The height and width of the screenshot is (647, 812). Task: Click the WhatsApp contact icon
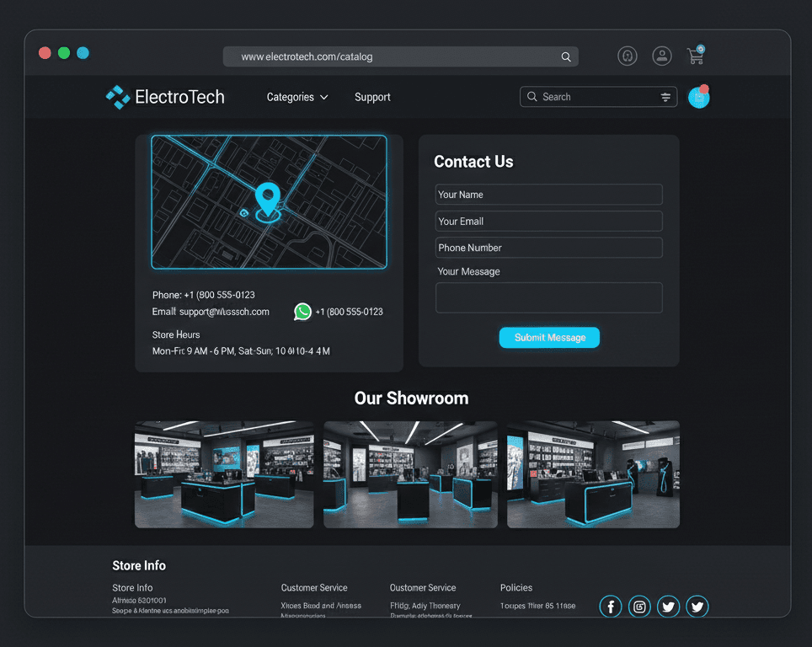coord(302,312)
